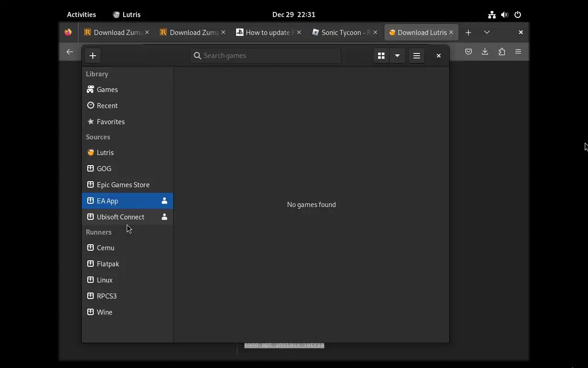Click the GOG row icon
The image size is (588, 368).
click(90, 168)
